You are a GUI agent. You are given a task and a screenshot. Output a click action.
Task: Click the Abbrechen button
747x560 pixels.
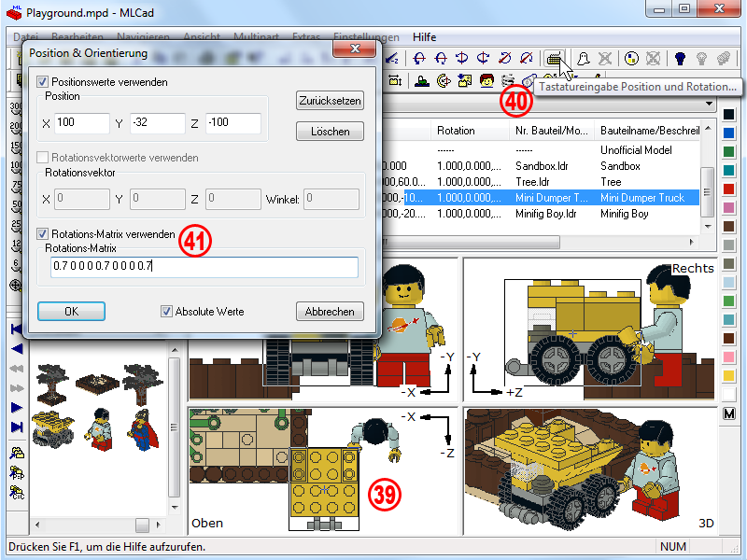coord(330,312)
